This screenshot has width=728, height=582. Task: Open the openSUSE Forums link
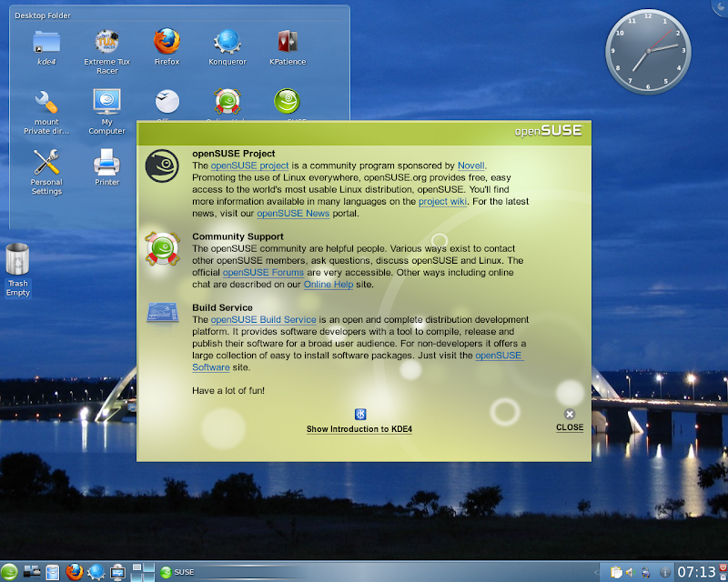[x=263, y=273]
